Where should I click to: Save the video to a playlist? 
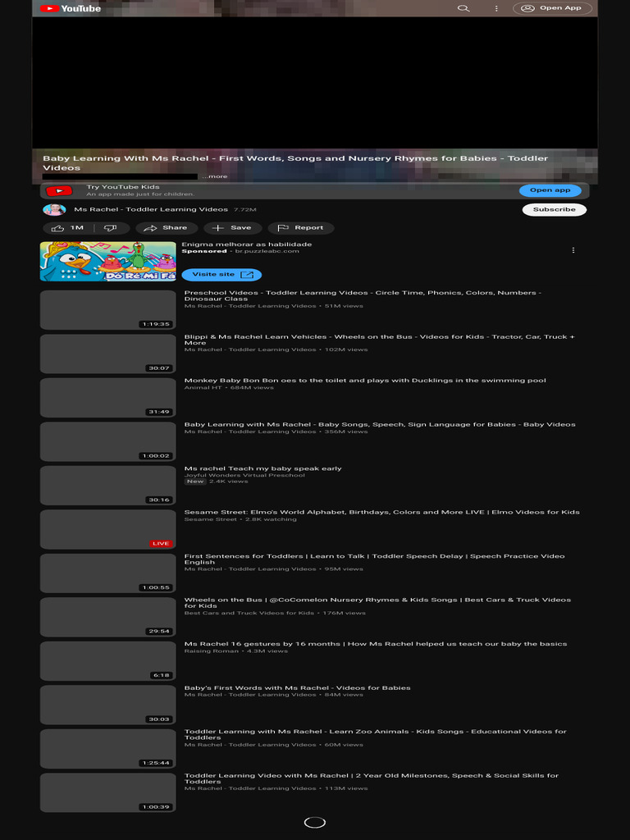point(232,228)
